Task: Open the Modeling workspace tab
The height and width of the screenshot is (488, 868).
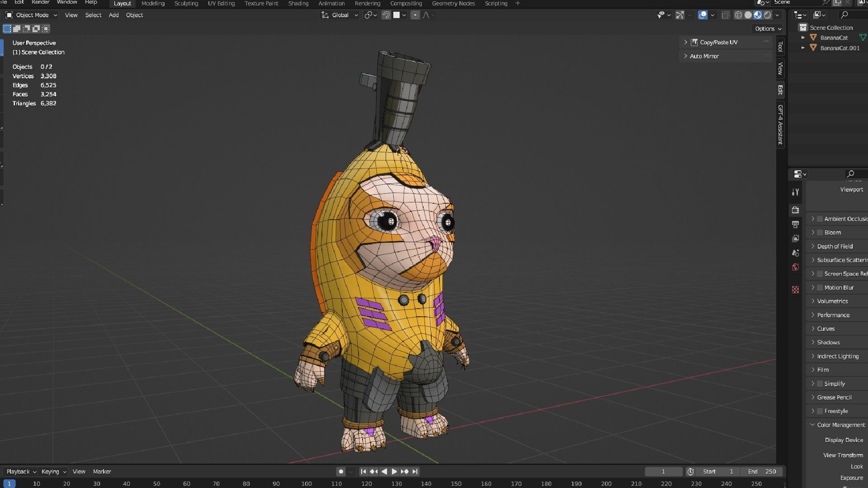Action: 153,3
